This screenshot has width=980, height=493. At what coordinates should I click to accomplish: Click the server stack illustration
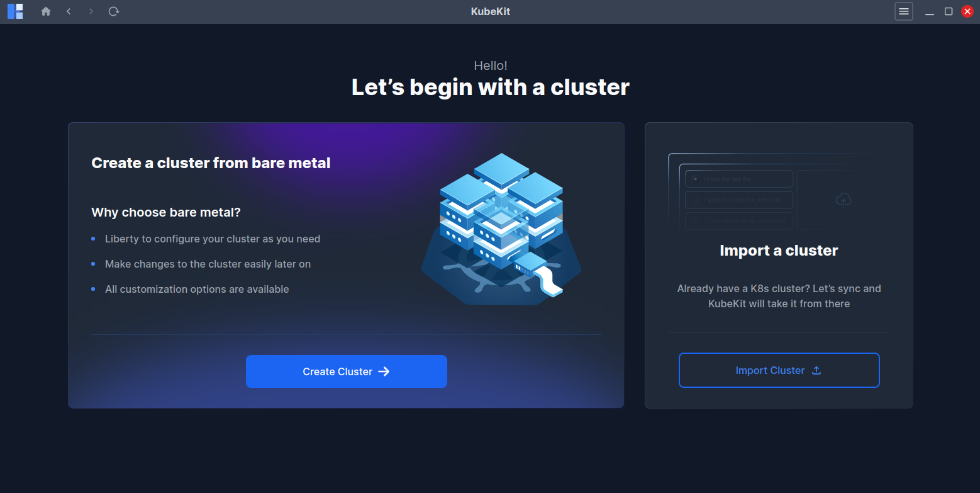click(500, 227)
